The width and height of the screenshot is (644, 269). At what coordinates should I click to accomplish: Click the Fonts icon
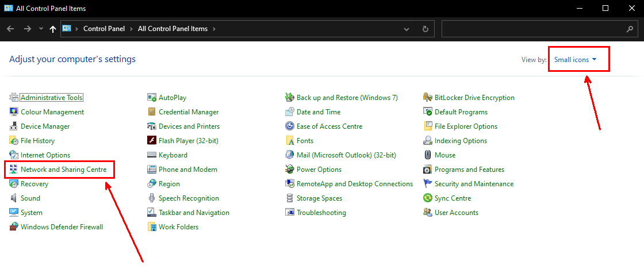(290, 141)
